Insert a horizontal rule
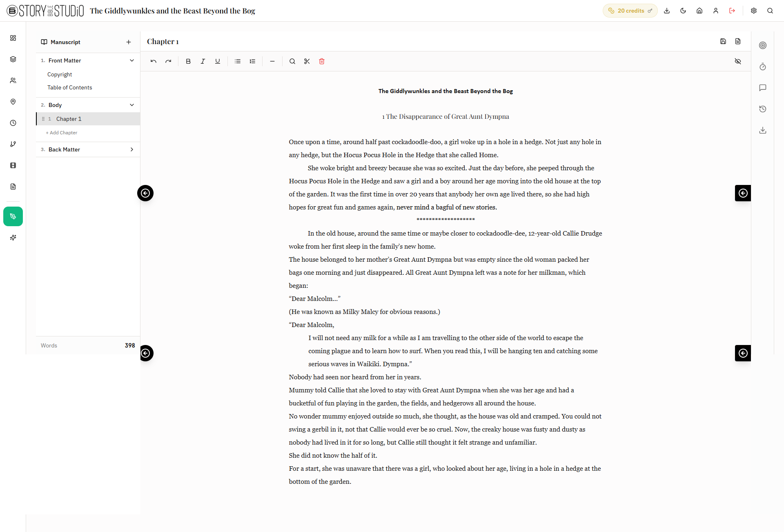The image size is (784, 532). [272, 61]
